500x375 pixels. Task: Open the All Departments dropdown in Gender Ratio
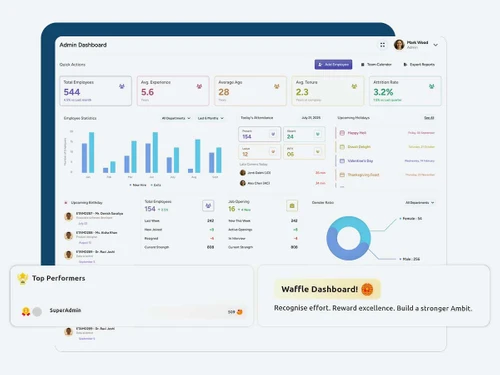click(x=420, y=203)
